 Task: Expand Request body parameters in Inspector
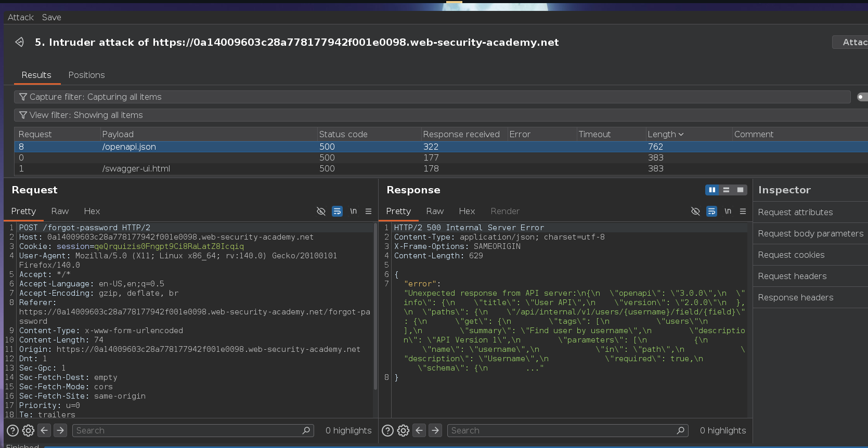(810, 233)
